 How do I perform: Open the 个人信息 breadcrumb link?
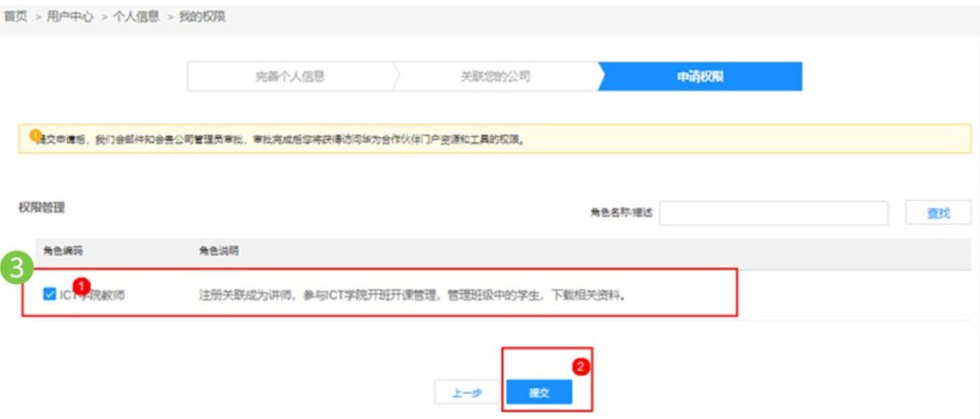coord(136,17)
